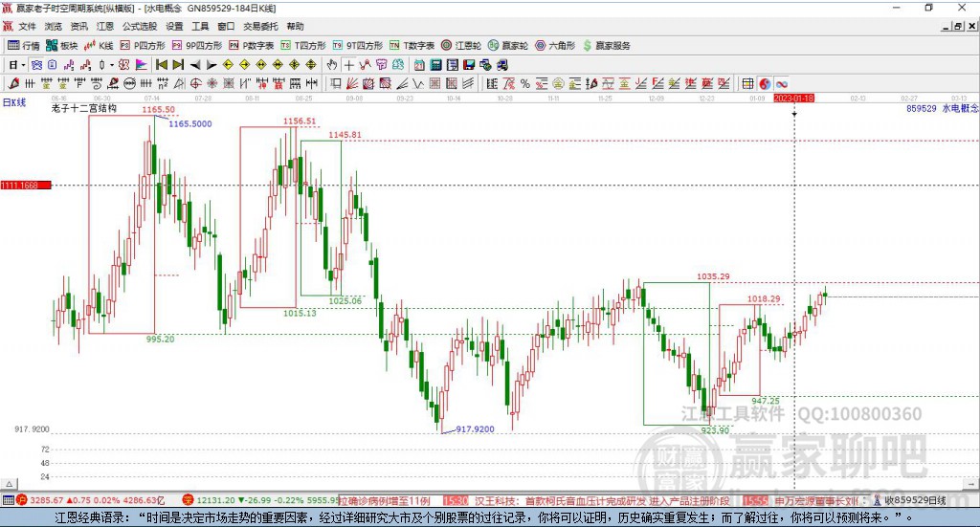980x527 pixels.
Task: Click the black right-arrow step button
Action: [212, 65]
